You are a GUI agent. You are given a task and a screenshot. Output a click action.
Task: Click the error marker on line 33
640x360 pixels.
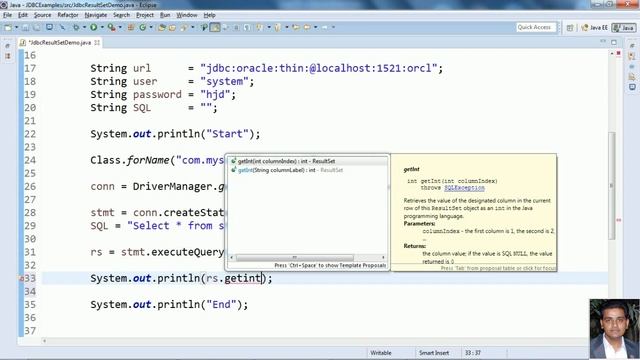click(x=21, y=279)
